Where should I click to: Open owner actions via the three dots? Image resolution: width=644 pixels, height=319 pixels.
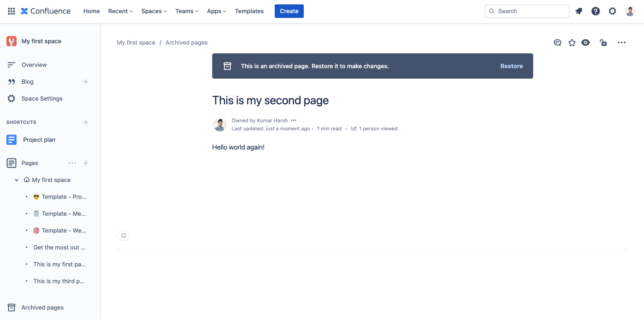(293, 120)
